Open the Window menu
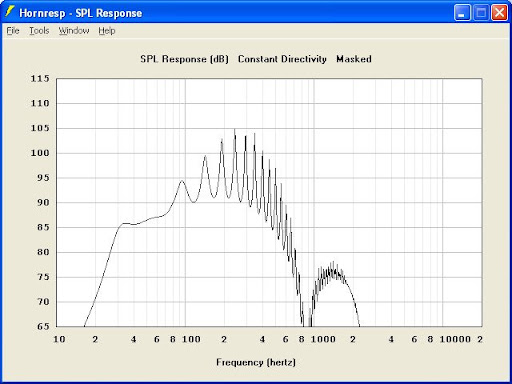This screenshot has width=512, height=384. (x=74, y=31)
